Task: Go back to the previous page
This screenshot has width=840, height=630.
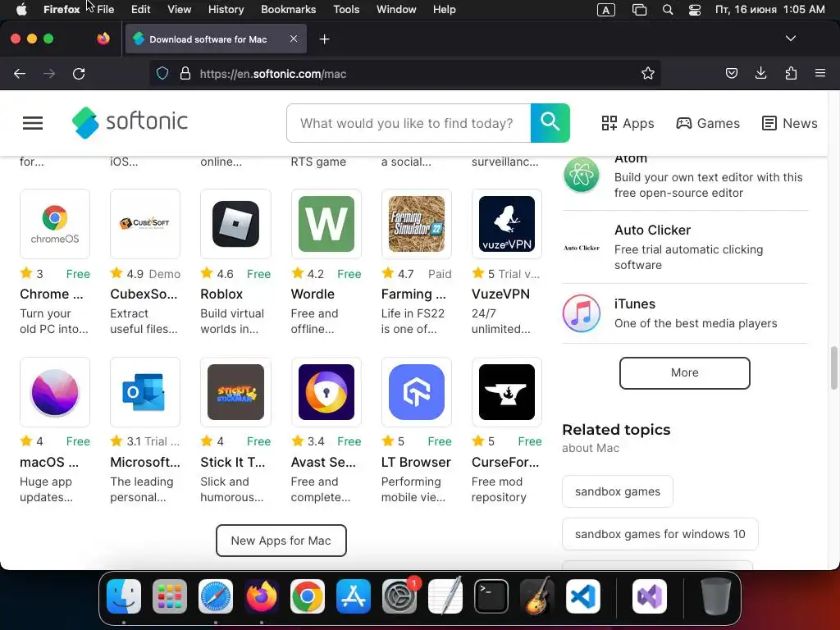Action: coord(20,73)
